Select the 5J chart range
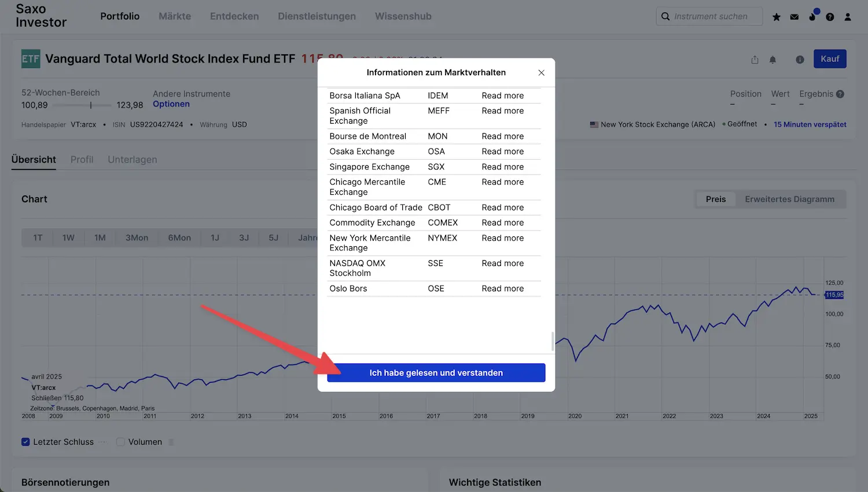 pyautogui.click(x=274, y=238)
